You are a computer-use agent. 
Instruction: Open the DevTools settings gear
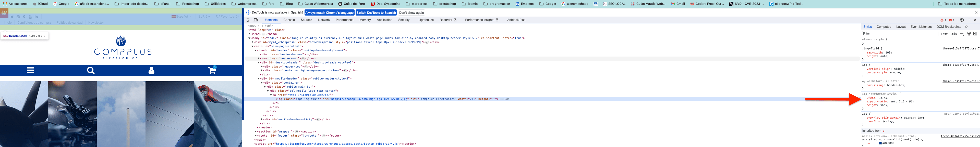click(962, 20)
